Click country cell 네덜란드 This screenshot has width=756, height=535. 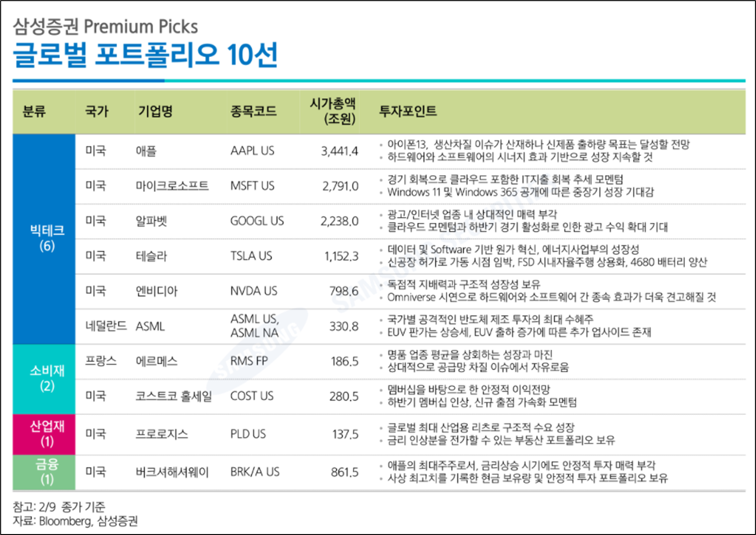[106, 326]
